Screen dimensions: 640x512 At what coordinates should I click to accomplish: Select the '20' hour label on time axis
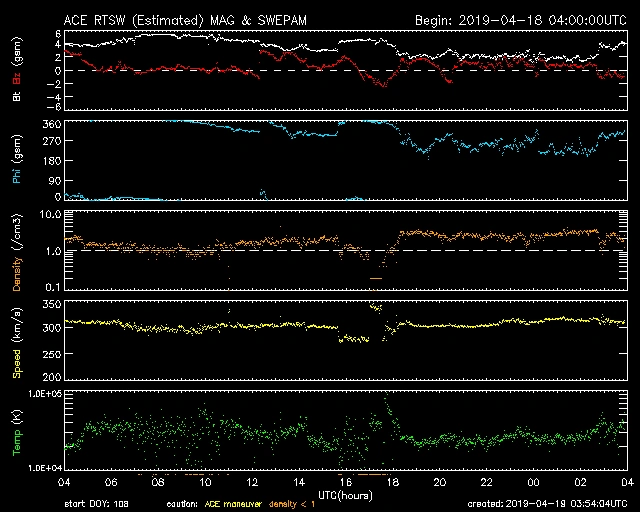(x=440, y=483)
